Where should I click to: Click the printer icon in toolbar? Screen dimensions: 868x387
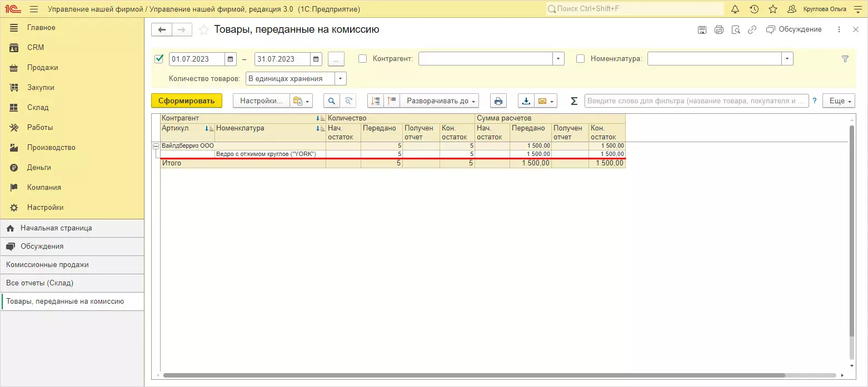point(498,101)
